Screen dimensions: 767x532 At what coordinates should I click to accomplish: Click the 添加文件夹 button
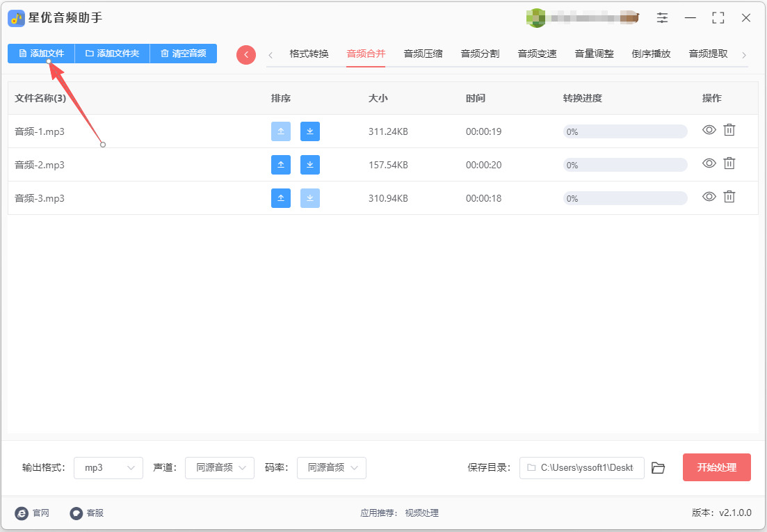click(x=112, y=54)
